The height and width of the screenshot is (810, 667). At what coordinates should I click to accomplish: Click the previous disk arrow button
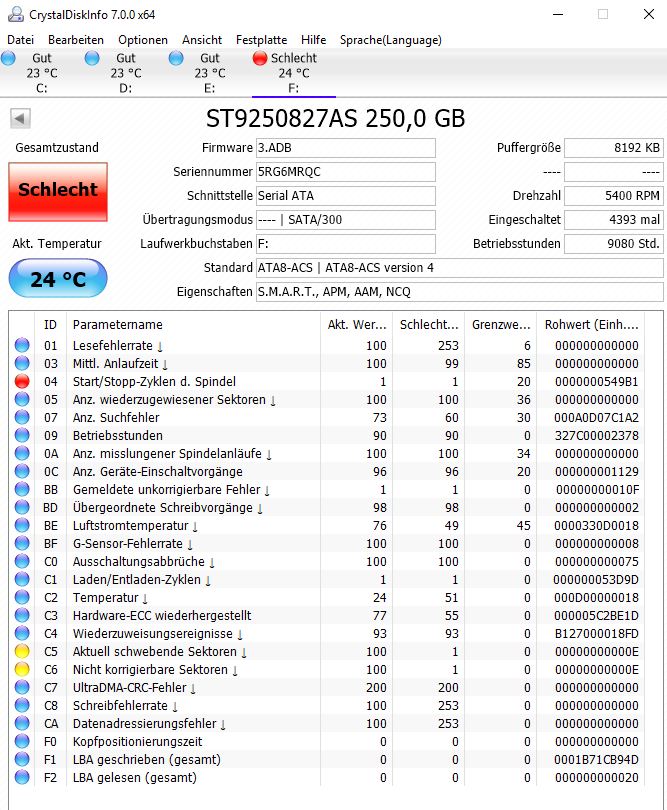click(x=20, y=118)
